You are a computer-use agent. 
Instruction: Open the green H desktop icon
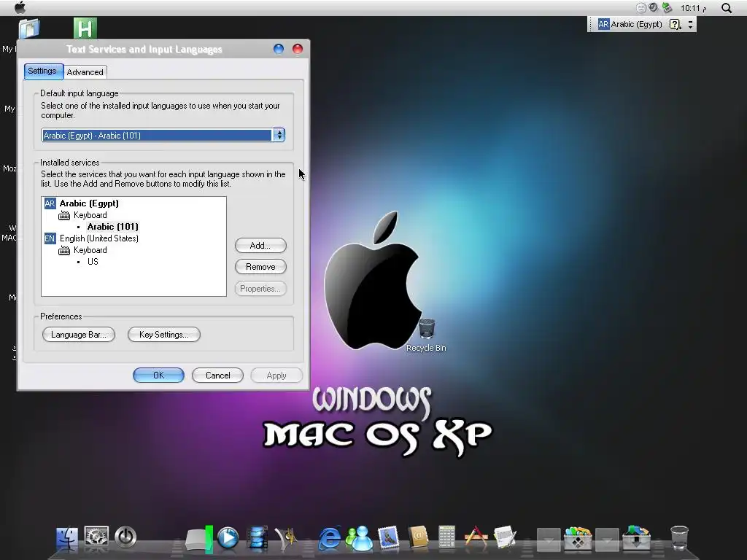tap(85, 28)
